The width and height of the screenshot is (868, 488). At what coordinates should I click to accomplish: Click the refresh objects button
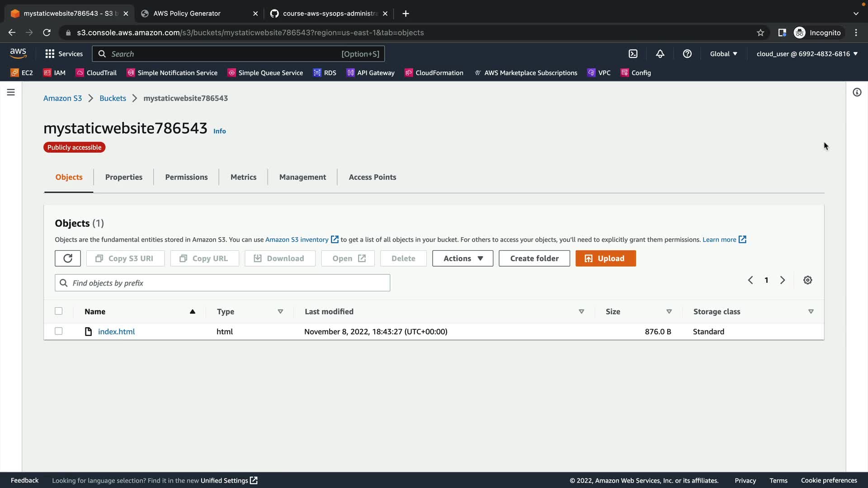pyautogui.click(x=68, y=258)
